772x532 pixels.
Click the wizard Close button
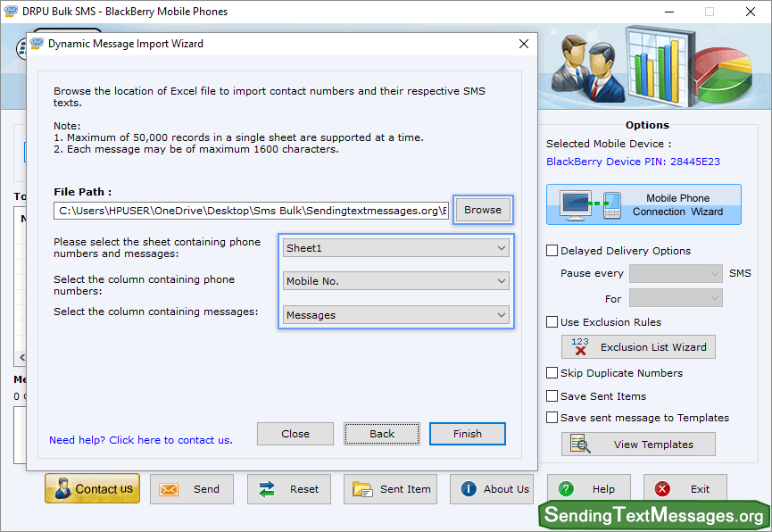pyautogui.click(x=295, y=434)
